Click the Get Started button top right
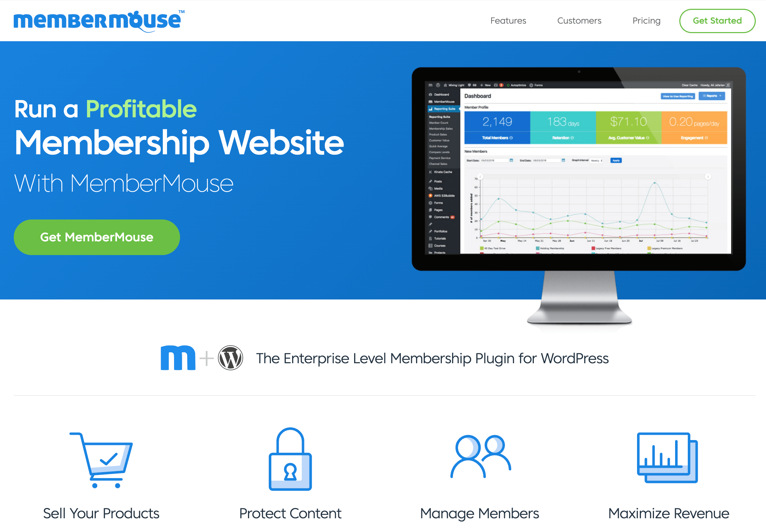 click(x=717, y=21)
